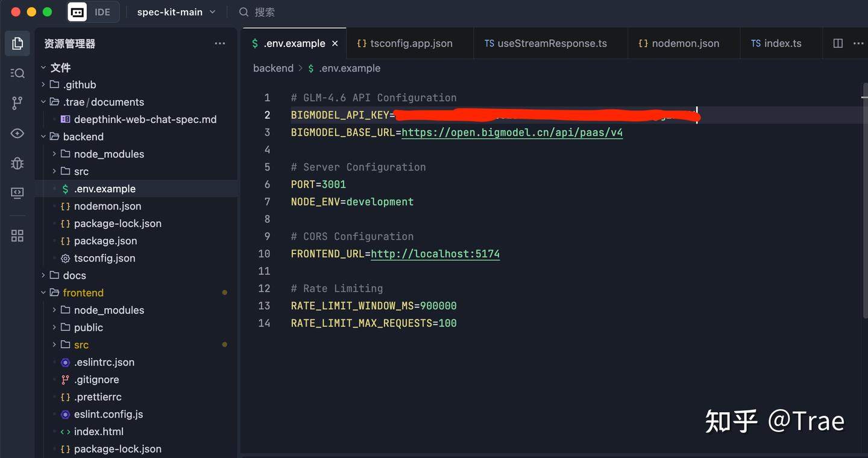Click the open.bigmodel.cn API URL link
The width and height of the screenshot is (868, 458).
pos(512,133)
